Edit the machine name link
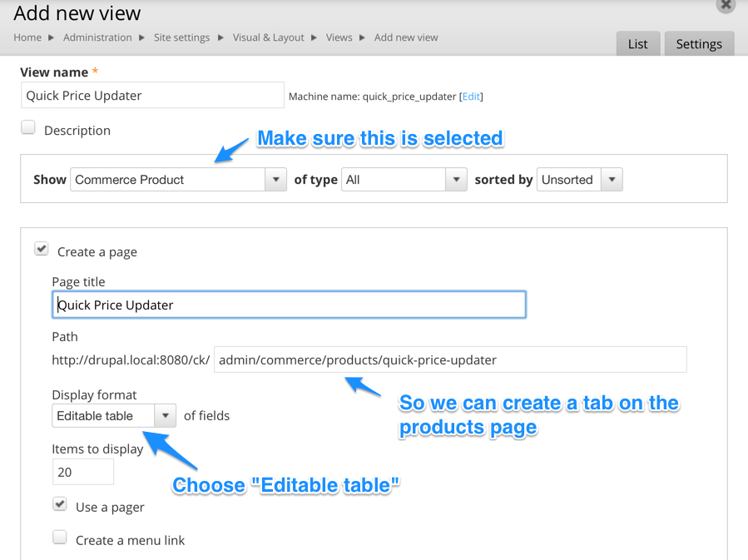748x560 pixels. coord(471,97)
